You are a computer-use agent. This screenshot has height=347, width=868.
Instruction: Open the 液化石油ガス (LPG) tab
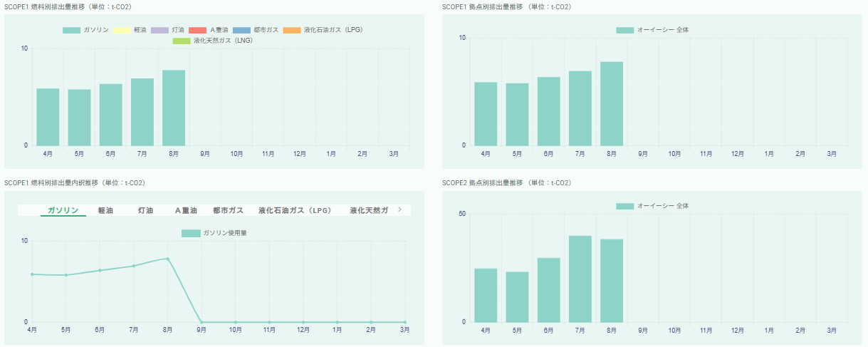click(x=295, y=210)
